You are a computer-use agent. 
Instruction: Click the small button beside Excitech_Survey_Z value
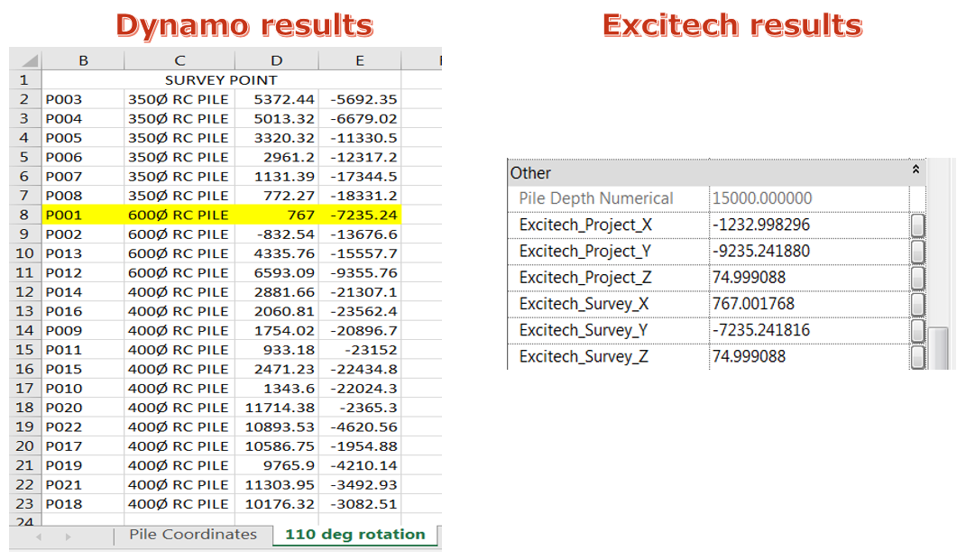coord(917,357)
